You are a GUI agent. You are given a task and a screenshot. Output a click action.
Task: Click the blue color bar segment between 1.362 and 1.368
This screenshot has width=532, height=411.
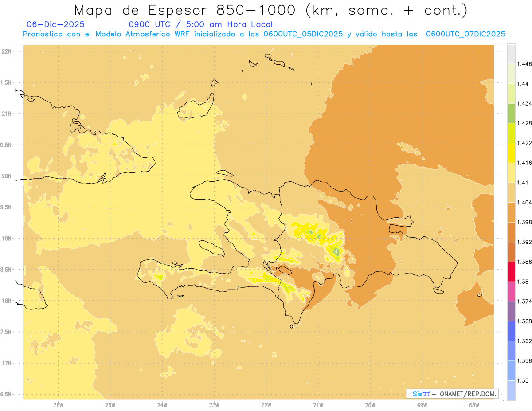tap(511, 331)
